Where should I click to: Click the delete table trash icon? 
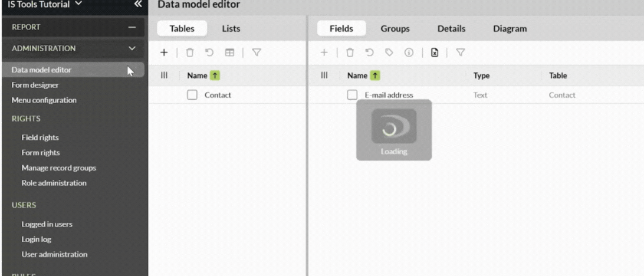click(x=190, y=52)
